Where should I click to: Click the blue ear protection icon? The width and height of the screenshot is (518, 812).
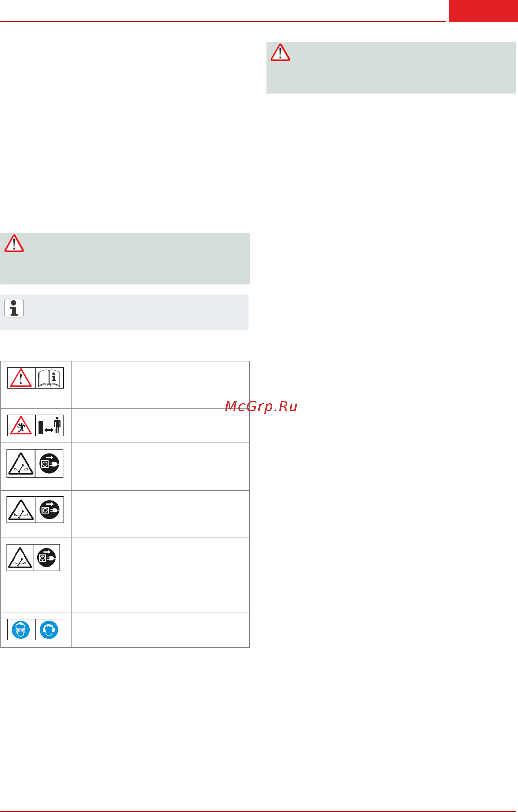49,630
